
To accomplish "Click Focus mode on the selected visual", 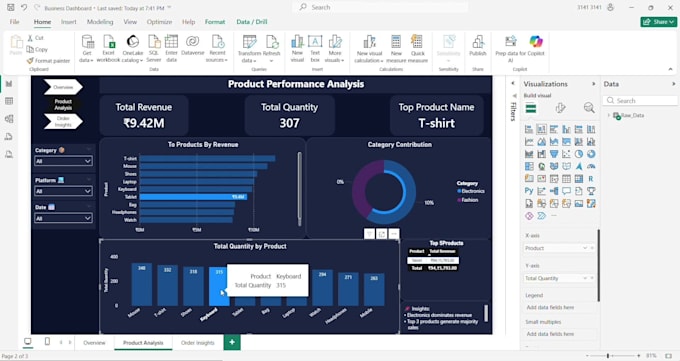I will (x=382, y=234).
